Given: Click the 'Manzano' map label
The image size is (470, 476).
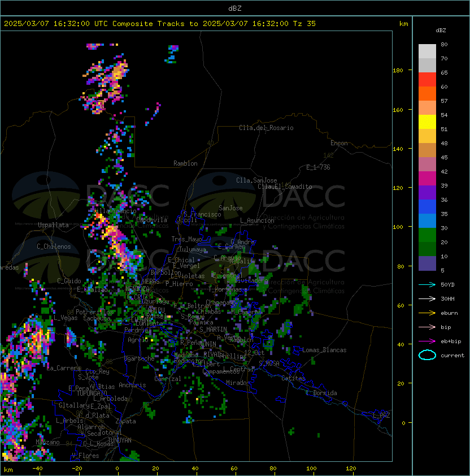Looking at the screenshot, I should [x=47, y=442].
